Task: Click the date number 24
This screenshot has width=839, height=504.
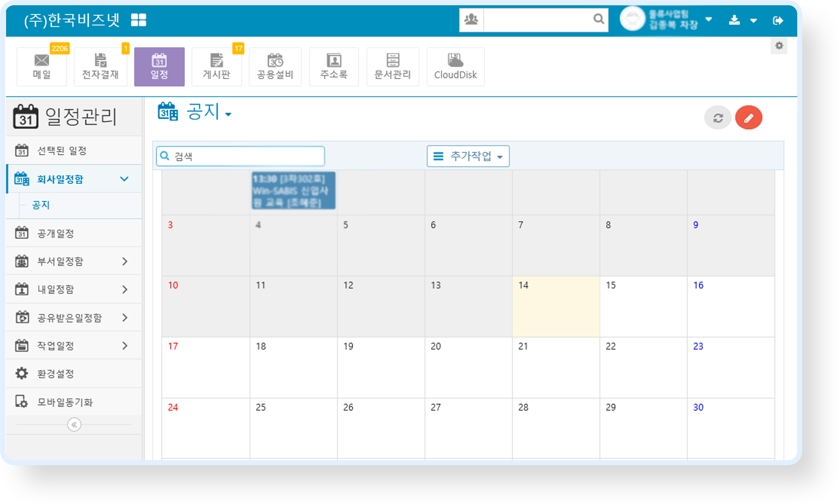Action: point(173,408)
